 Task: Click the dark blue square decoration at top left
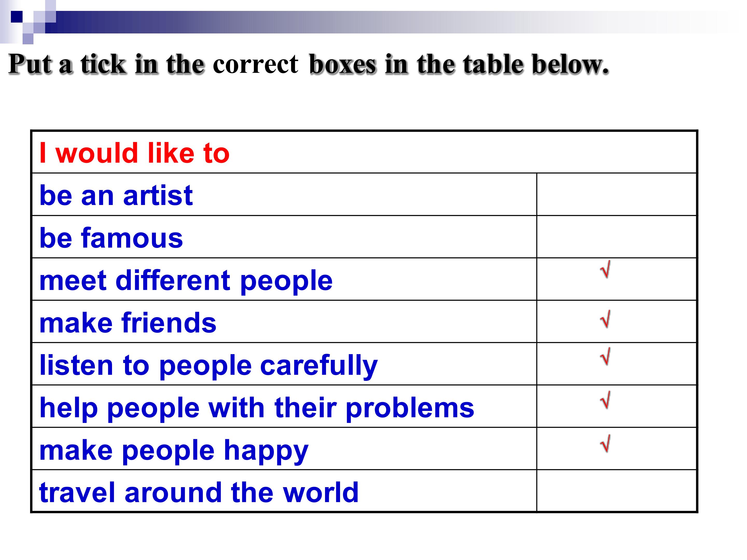pos(17,17)
